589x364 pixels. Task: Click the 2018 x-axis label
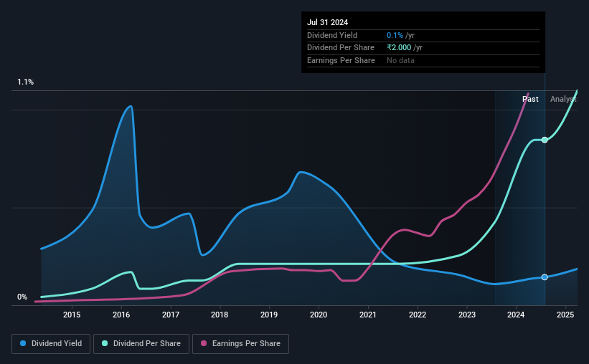(220, 315)
